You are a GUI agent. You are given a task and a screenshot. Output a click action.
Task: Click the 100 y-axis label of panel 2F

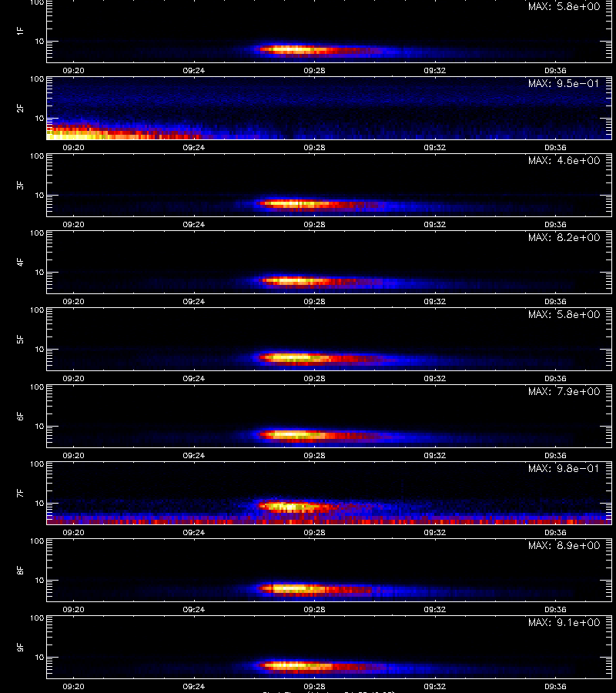(x=37, y=79)
